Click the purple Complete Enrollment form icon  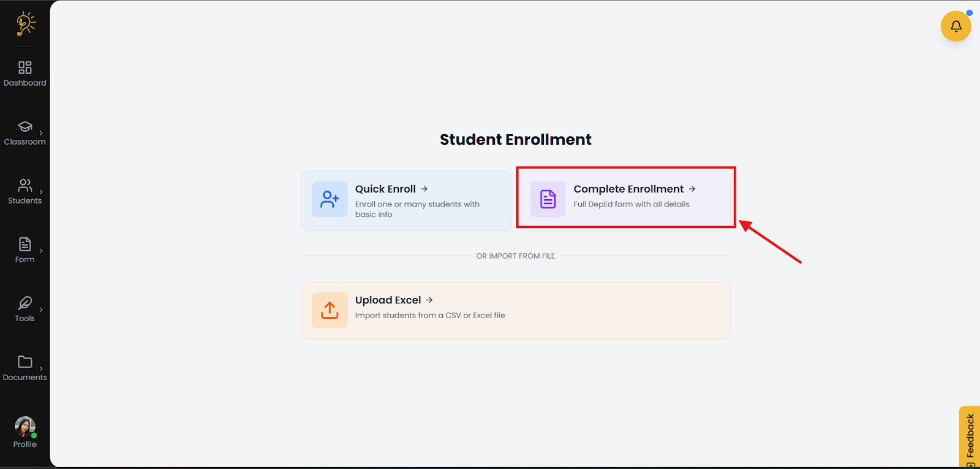click(x=548, y=199)
